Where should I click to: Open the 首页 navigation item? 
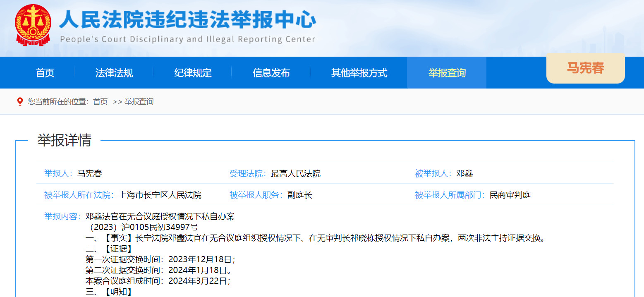coord(45,72)
